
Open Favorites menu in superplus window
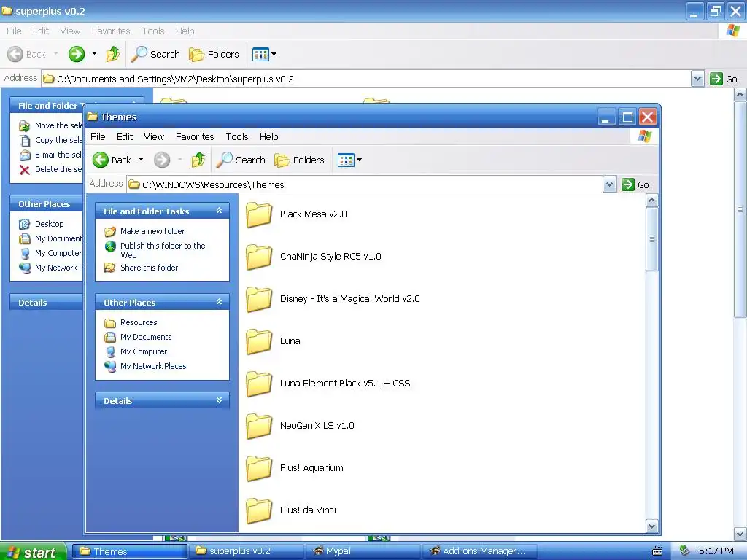(111, 31)
